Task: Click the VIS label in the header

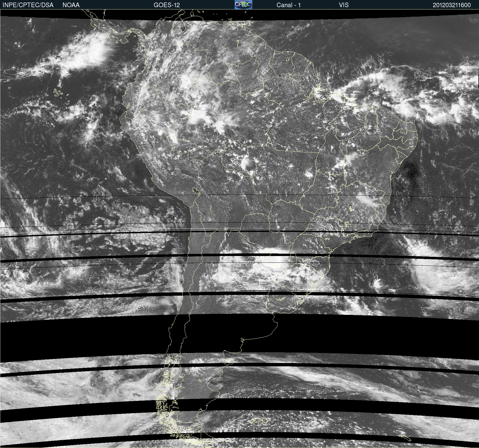Action: pyautogui.click(x=344, y=5)
